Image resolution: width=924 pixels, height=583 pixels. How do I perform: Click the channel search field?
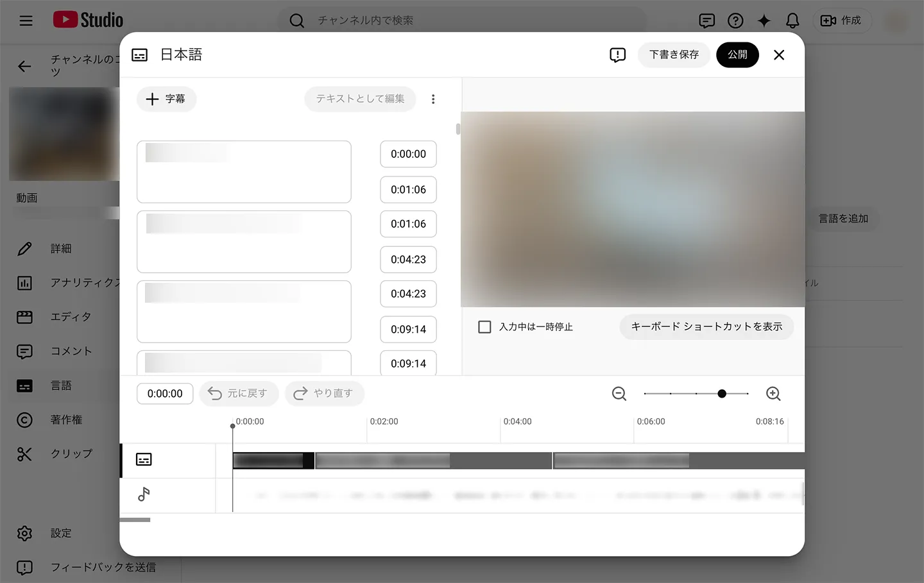[462, 21]
